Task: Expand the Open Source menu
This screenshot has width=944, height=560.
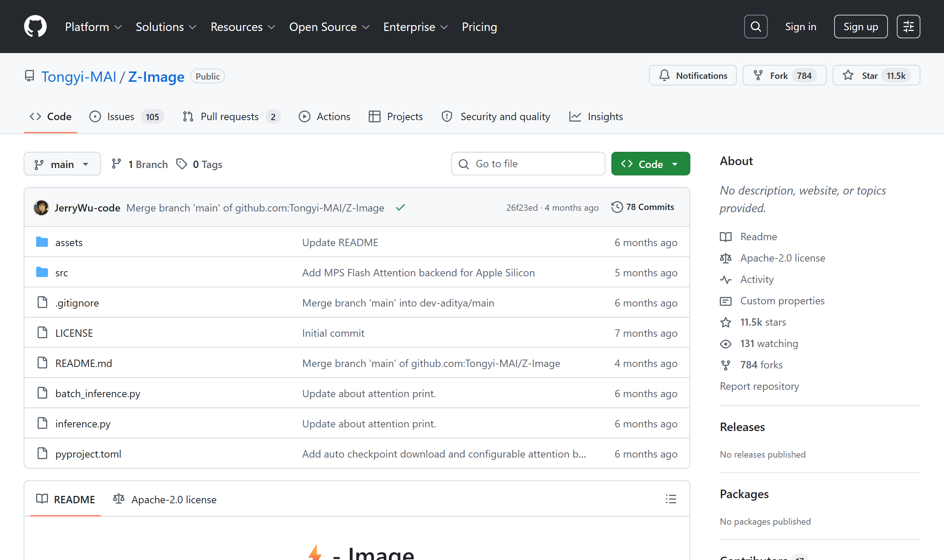Action: (x=329, y=27)
